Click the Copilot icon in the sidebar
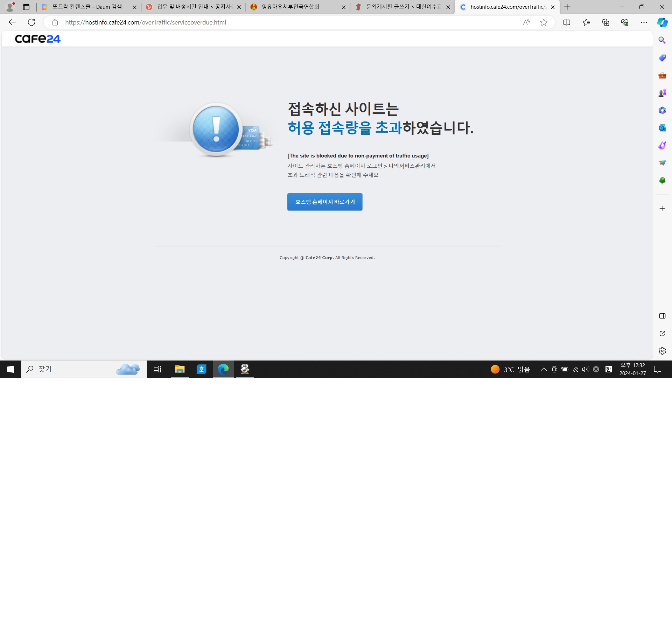The height and width of the screenshot is (637, 672). [x=662, y=22]
